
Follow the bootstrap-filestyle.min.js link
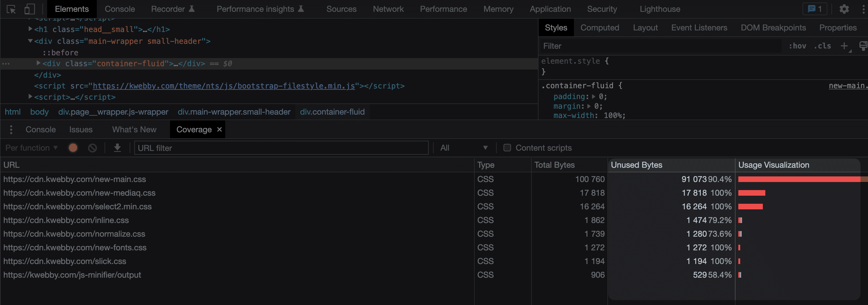click(224, 86)
